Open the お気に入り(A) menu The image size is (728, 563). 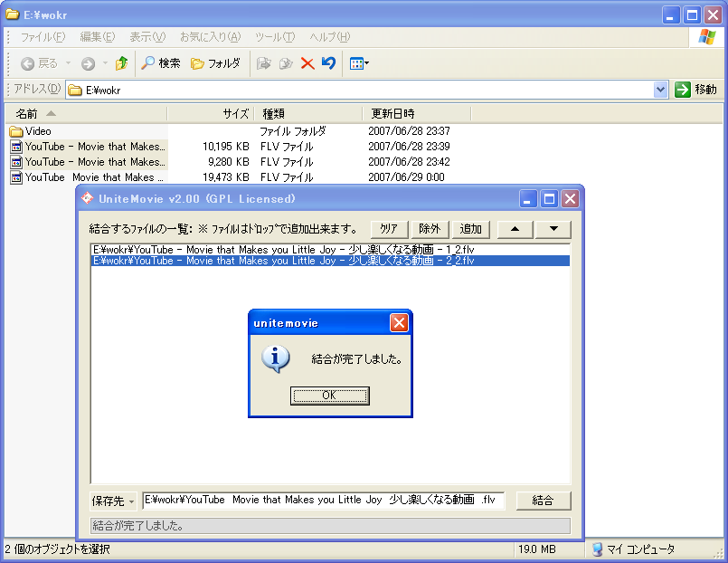point(211,37)
